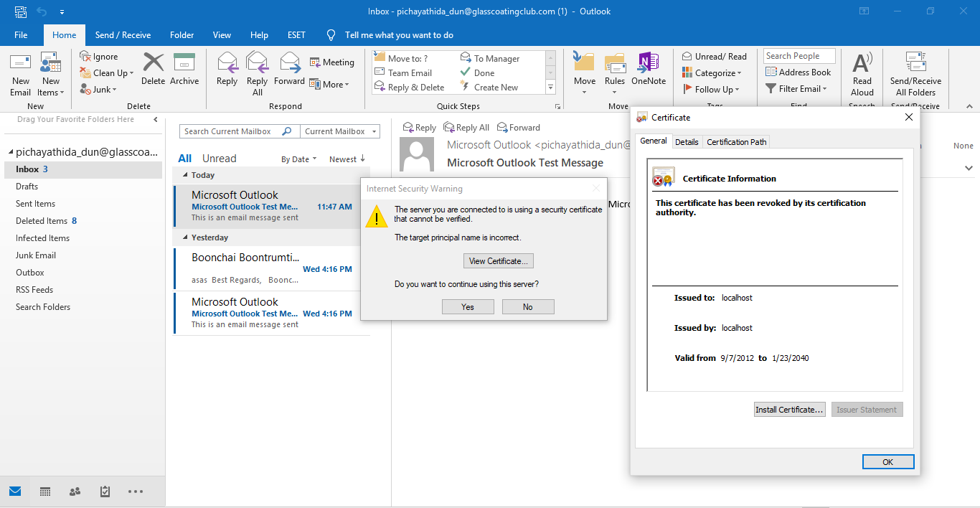The image size is (980, 508).
Task: Click Yes in Internet Security Warning
Action: click(468, 307)
